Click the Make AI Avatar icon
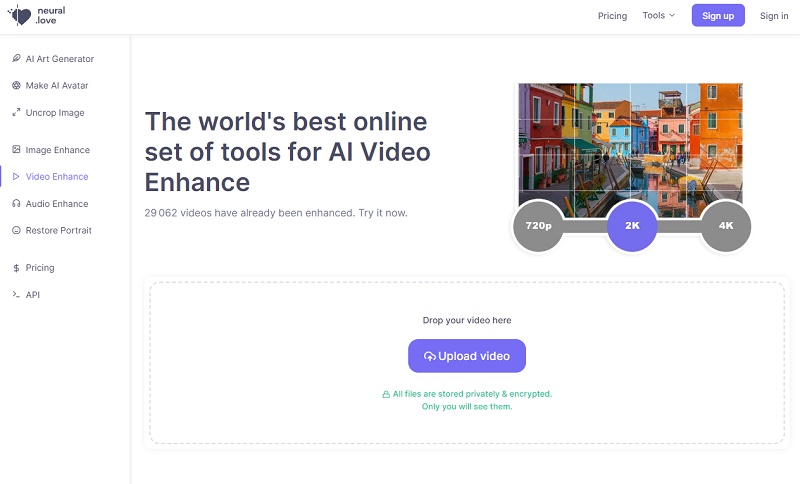Screen dimensions: 800x484 16,85
